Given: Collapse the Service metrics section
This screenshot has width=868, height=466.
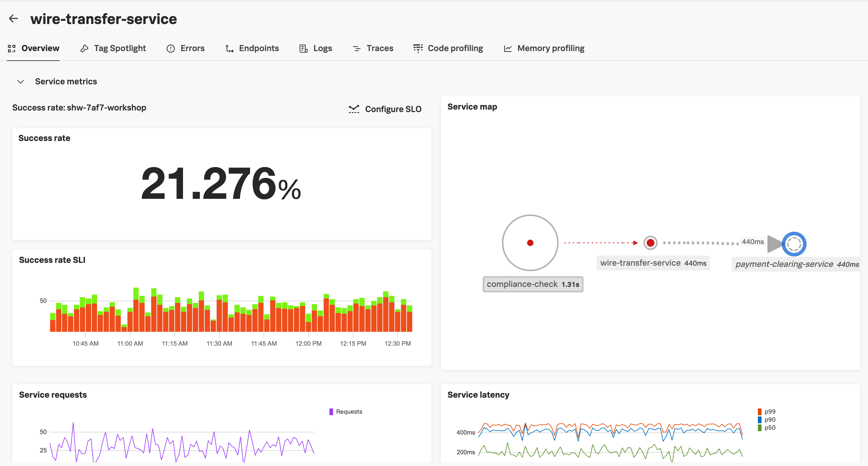Looking at the screenshot, I should 20,81.
